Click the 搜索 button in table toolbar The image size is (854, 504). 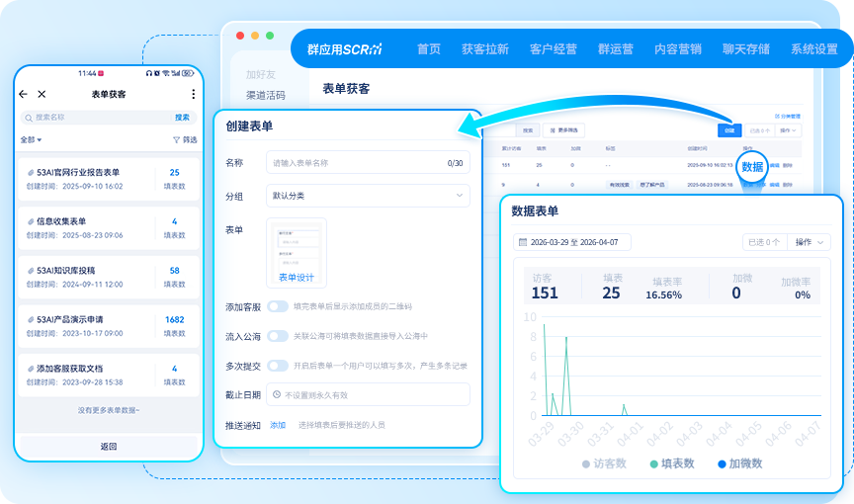(528, 130)
